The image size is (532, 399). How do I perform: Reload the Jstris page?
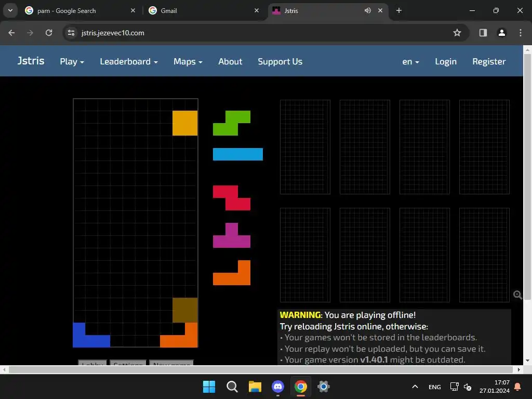click(x=49, y=33)
